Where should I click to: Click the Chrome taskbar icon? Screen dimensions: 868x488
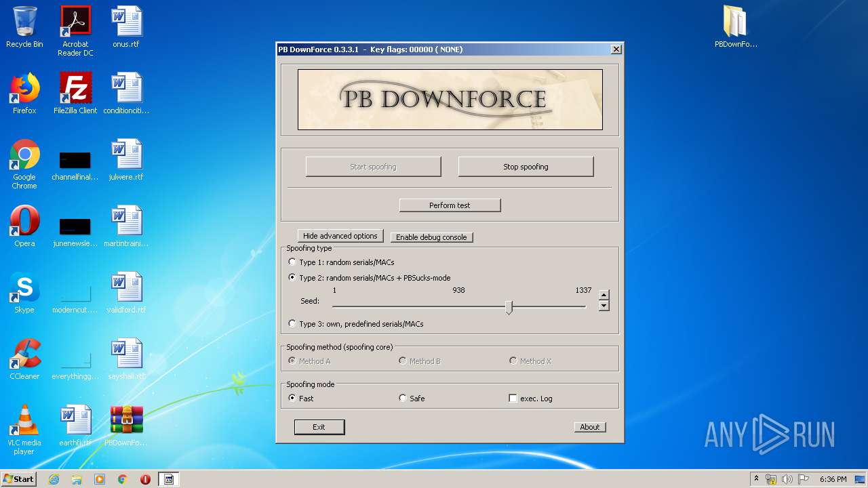point(122,479)
